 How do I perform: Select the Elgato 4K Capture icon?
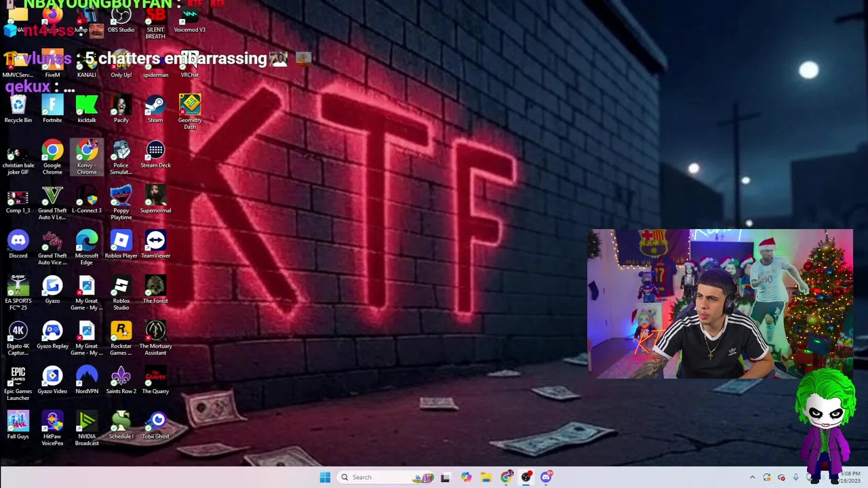[18, 339]
